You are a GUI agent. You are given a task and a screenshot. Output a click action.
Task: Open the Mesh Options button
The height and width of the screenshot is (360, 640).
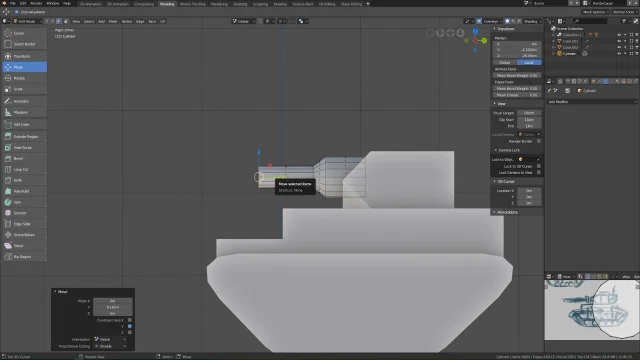595,12
